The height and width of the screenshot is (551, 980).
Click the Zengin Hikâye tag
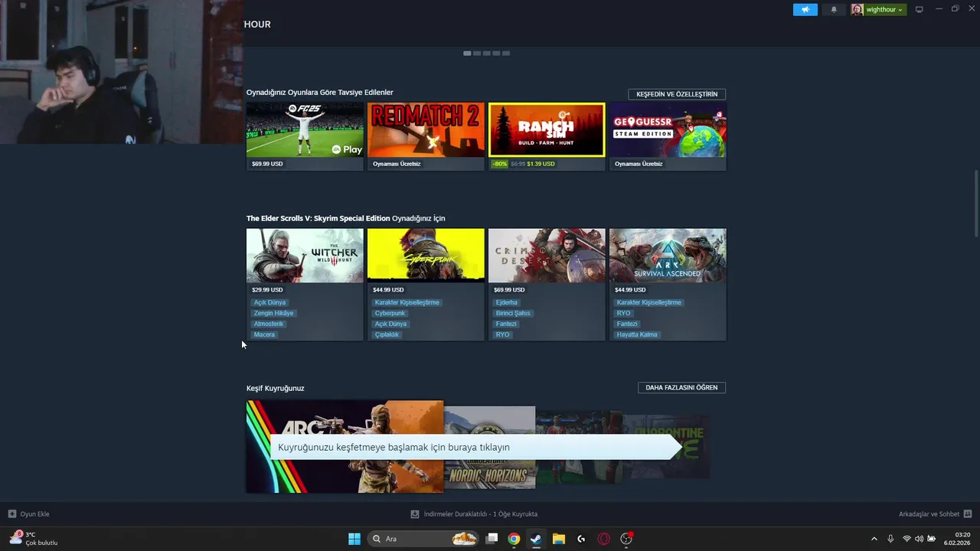(273, 313)
